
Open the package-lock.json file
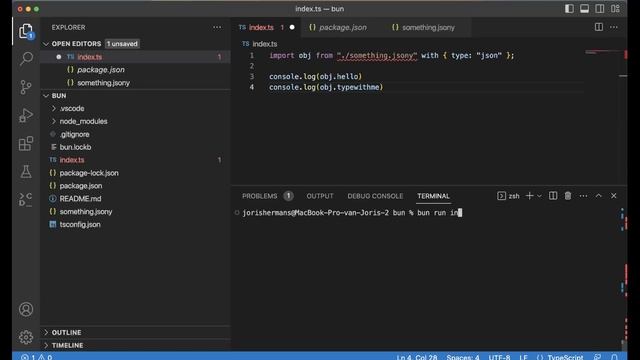[136, 173]
